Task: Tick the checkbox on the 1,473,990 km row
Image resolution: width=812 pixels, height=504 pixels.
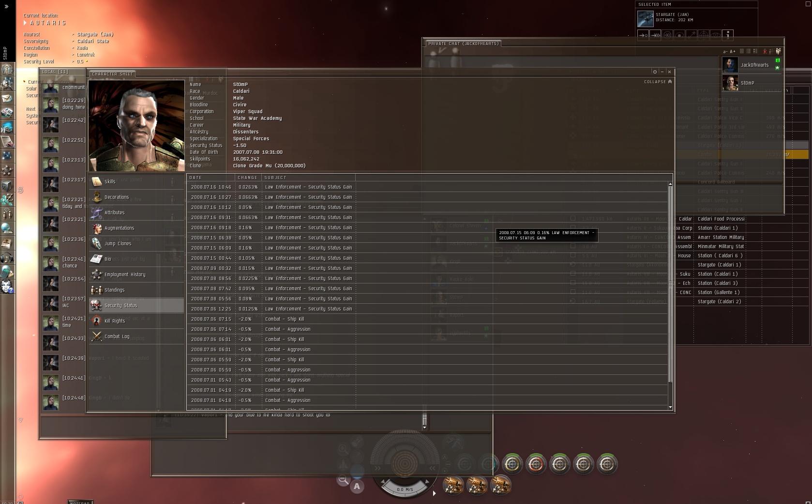Action: pos(573,219)
